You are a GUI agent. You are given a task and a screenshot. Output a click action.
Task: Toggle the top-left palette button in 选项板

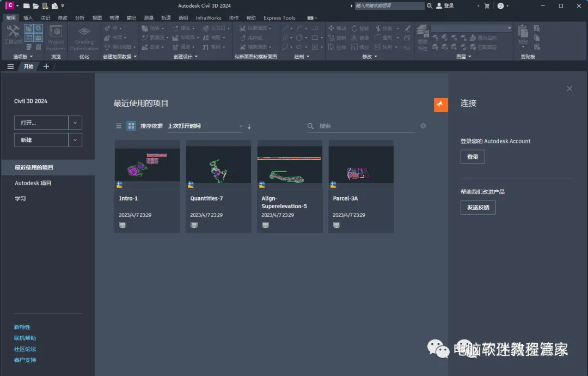tap(29, 28)
